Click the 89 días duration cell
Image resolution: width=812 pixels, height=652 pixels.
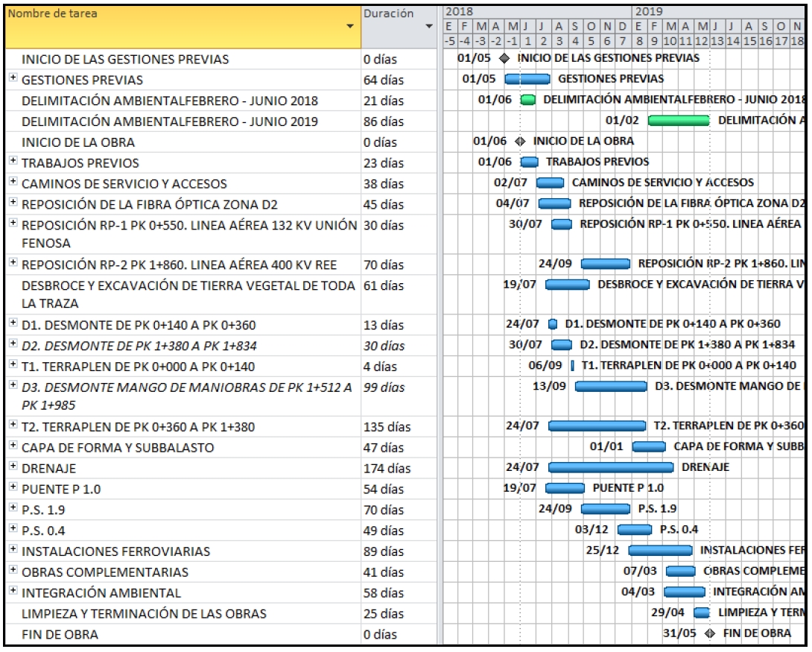[399, 551]
